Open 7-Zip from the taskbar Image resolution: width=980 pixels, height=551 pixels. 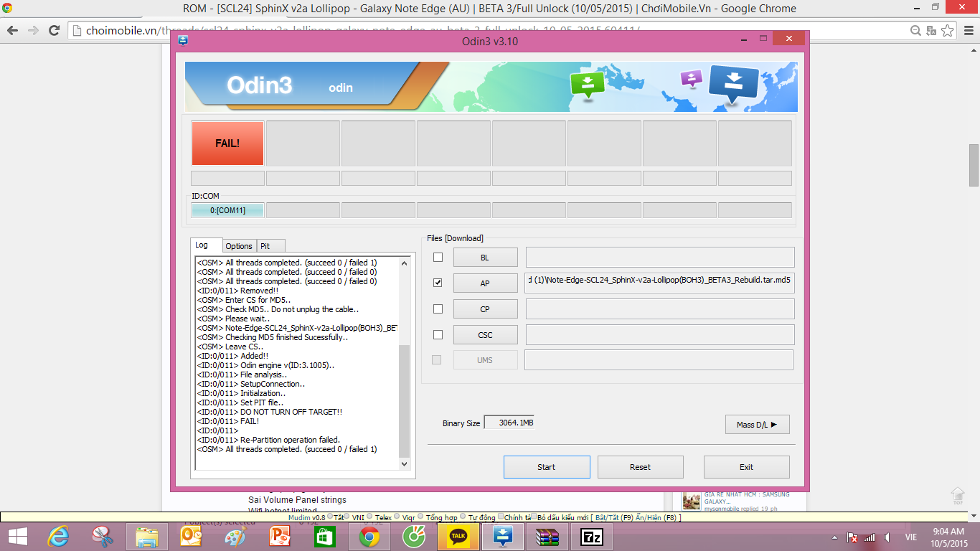tap(592, 537)
